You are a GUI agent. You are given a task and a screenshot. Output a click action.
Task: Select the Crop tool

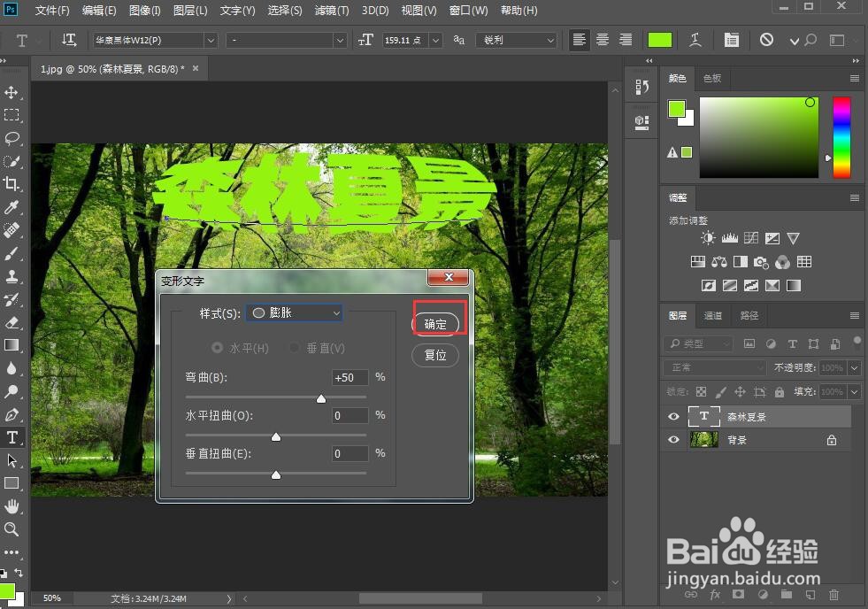[x=12, y=184]
